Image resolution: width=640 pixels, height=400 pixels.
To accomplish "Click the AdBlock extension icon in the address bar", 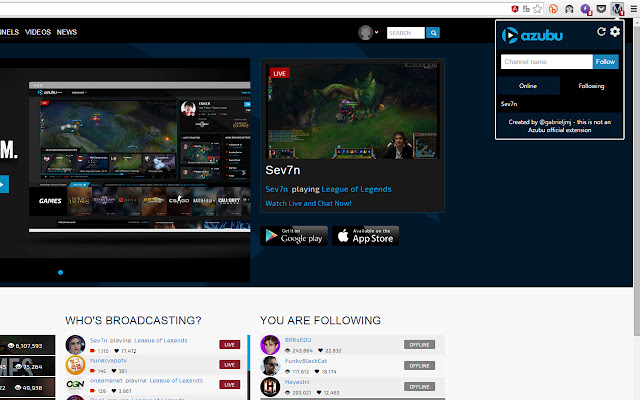I will coord(515,9).
